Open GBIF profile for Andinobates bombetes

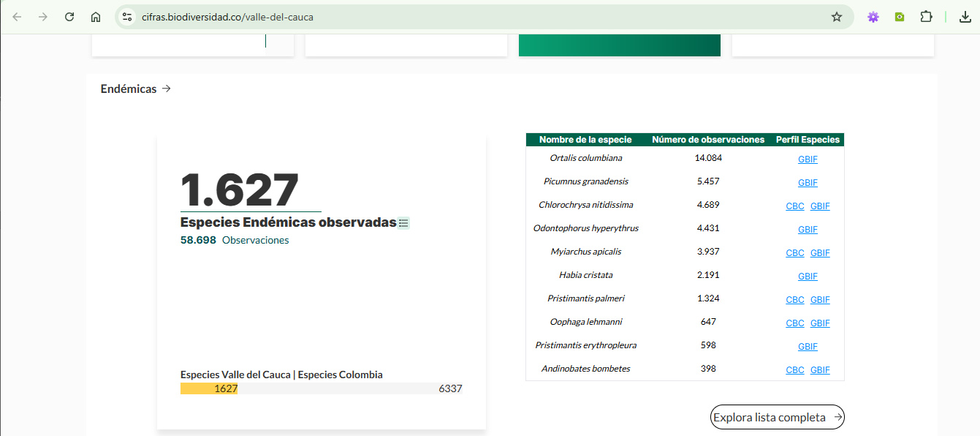820,370
